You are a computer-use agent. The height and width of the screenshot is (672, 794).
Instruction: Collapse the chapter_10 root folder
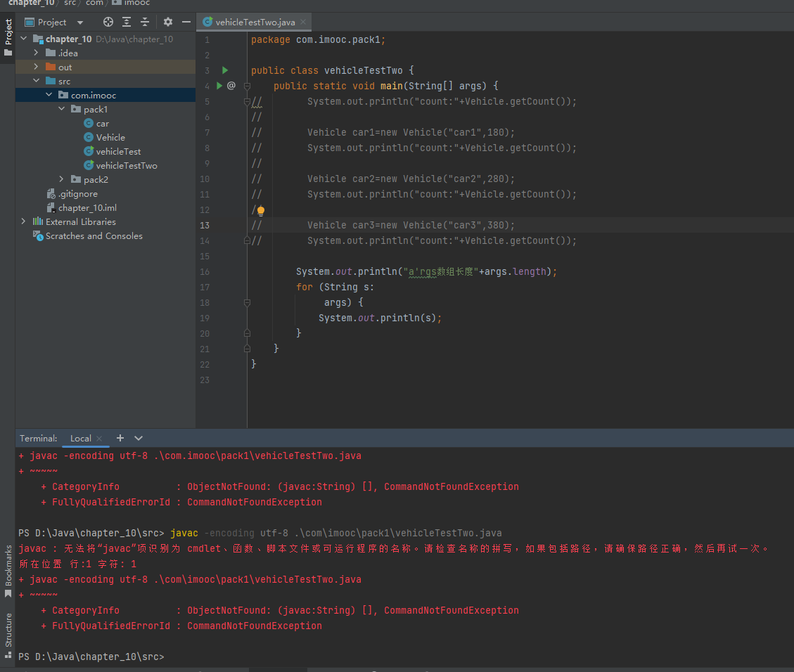[23, 39]
